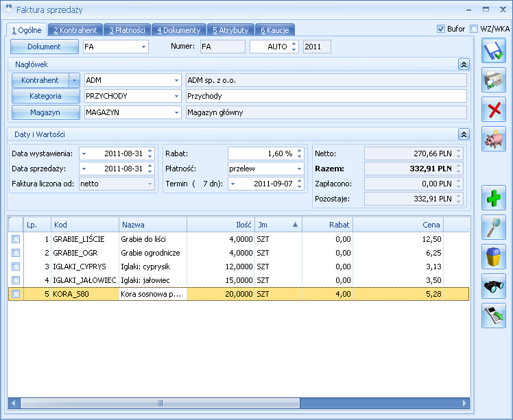This screenshot has height=420, width=513.
Task: Open the ADM contractor dropdown
Action: coord(176,80)
